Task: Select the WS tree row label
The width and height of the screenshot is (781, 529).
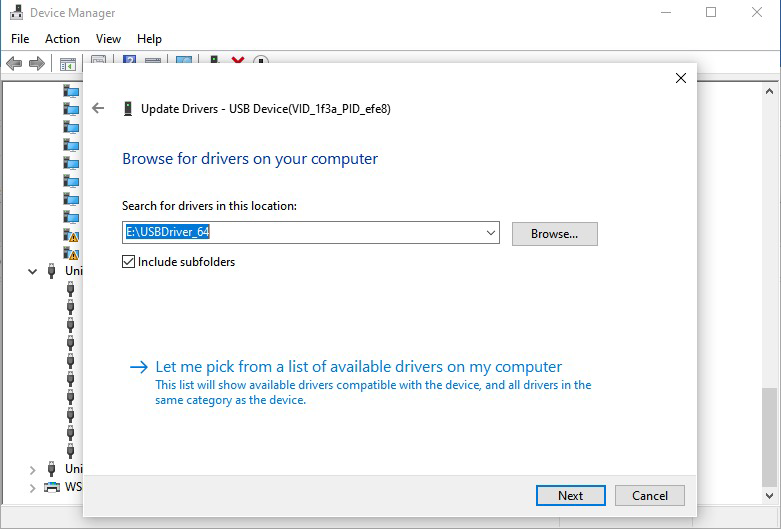Action: coord(73,487)
